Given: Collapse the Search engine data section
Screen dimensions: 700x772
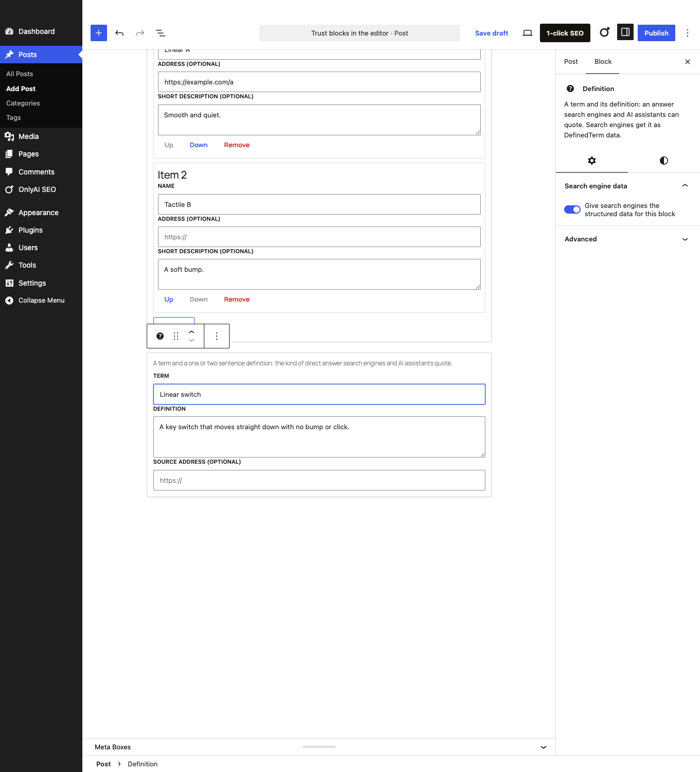Looking at the screenshot, I should [628, 186].
